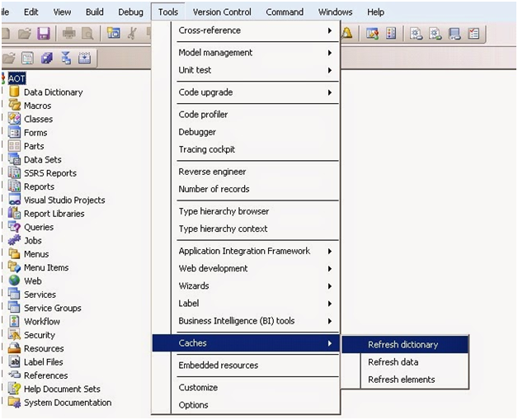Select the Data Dictionary node in AOT
Viewport: 518px width, 420px height.
click(x=53, y=92)
